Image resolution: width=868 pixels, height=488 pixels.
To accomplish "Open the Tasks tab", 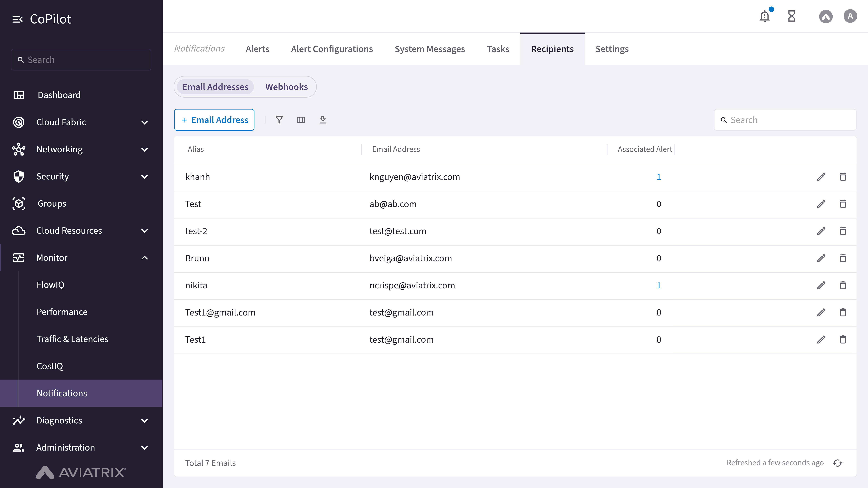I will coord(498,49).
